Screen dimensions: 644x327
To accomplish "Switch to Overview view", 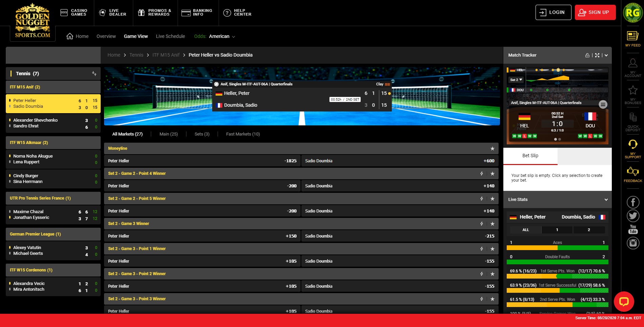I will click(106, 36).
